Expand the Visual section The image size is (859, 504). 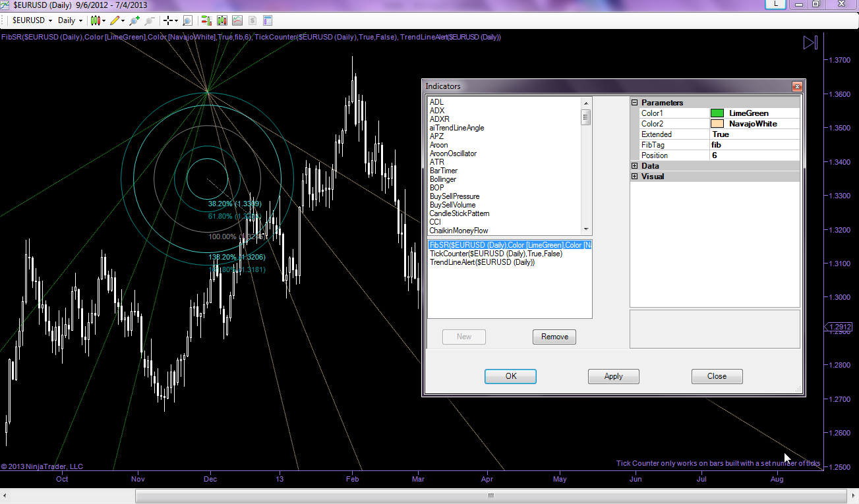click(x=635, y=177)
